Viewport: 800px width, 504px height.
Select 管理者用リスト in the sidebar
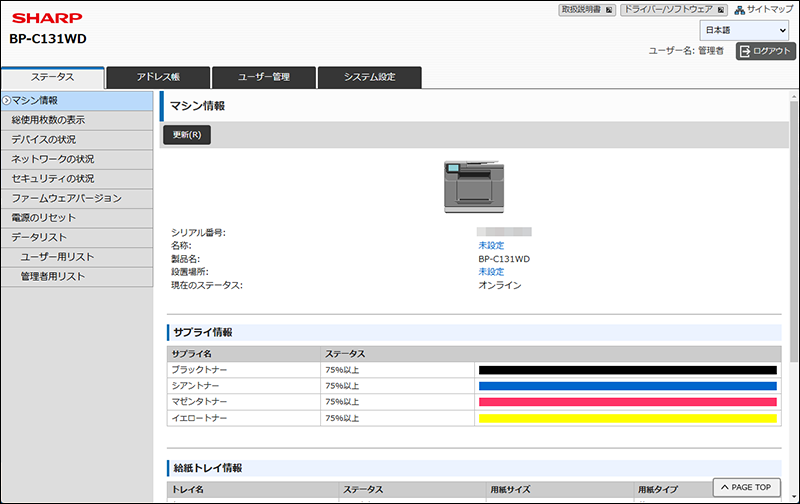coord(77,276)
